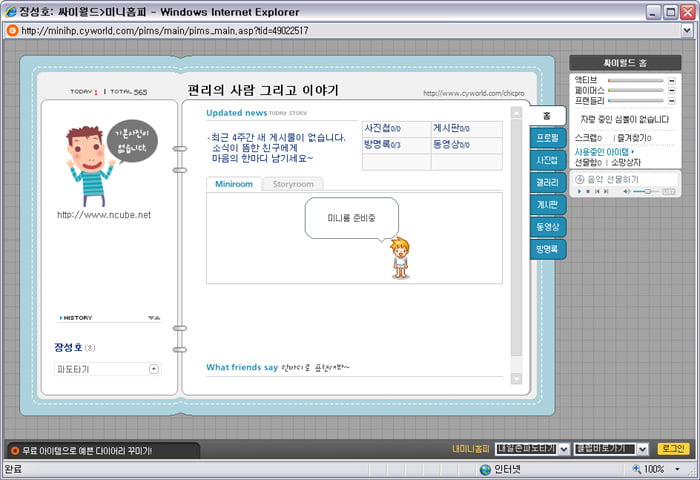Open 동영상 0/0 in updated news
This screenshot has width=700, height=480.
coord(451,145)
